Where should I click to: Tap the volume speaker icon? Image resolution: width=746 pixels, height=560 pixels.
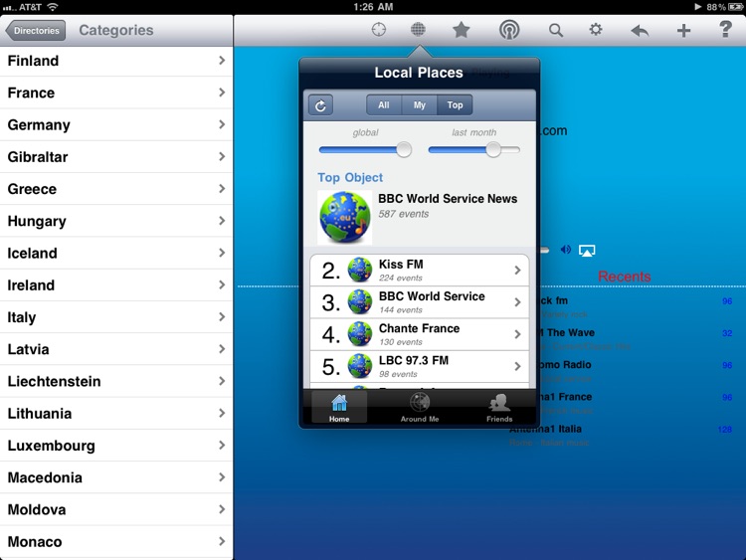566,250
